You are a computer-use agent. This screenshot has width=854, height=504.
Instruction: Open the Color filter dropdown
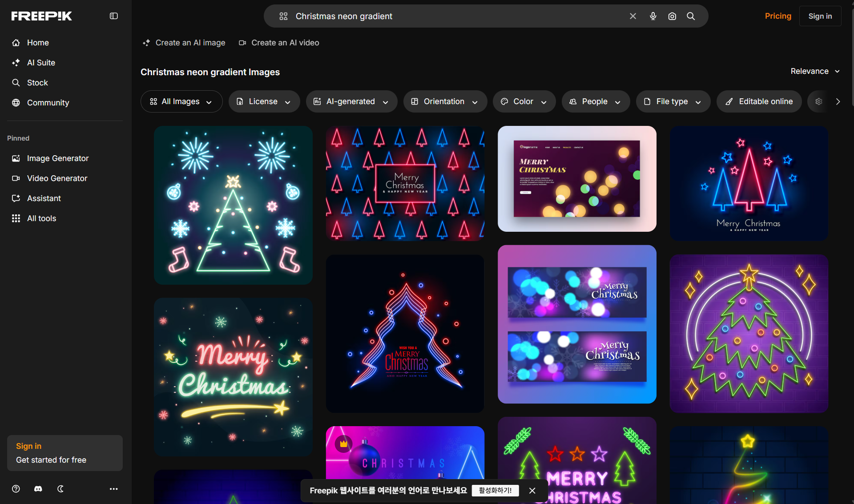coord(524,101)
